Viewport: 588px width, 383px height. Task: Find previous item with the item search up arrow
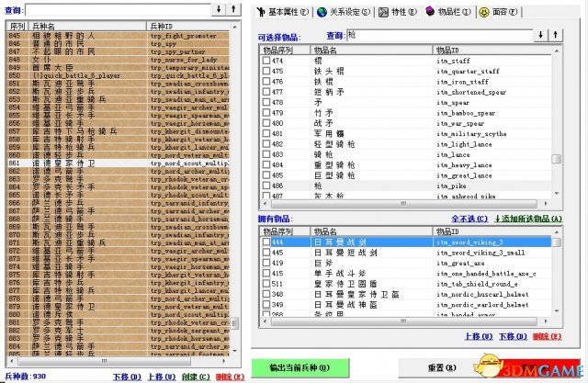tap(555, 35)
